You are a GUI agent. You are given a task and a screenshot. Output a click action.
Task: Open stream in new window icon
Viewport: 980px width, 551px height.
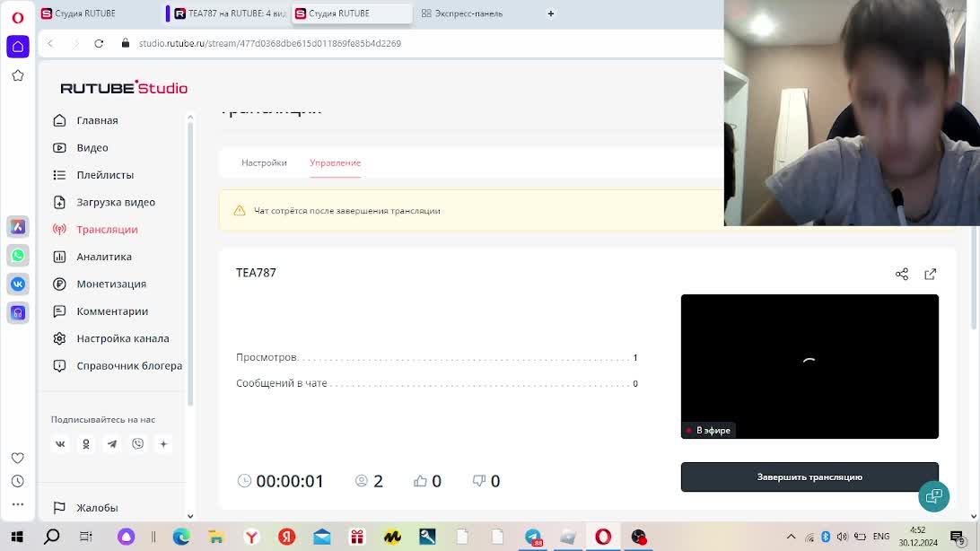pos(930,275)
